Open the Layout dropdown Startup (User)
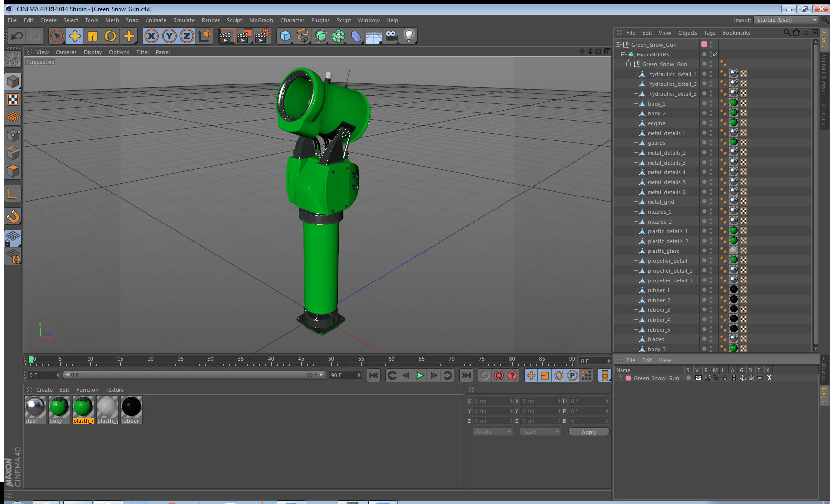Viewport: 830px width, 504px height. pos(787,20)
